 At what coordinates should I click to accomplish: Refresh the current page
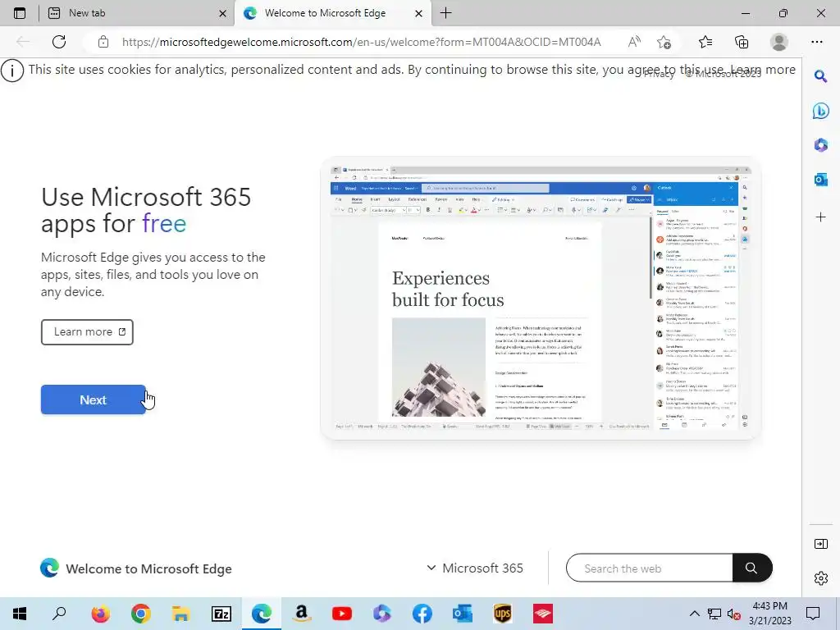click(x=59, y=42)
